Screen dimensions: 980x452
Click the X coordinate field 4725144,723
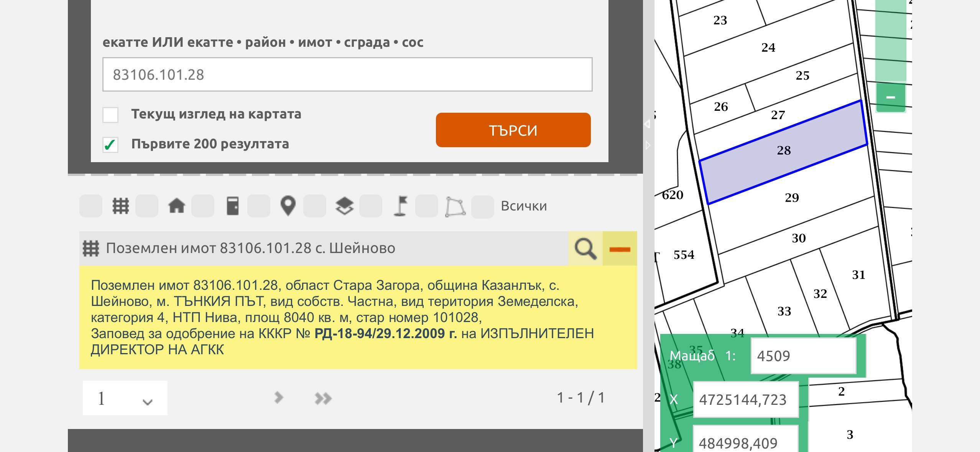click(x=746, y=399)
